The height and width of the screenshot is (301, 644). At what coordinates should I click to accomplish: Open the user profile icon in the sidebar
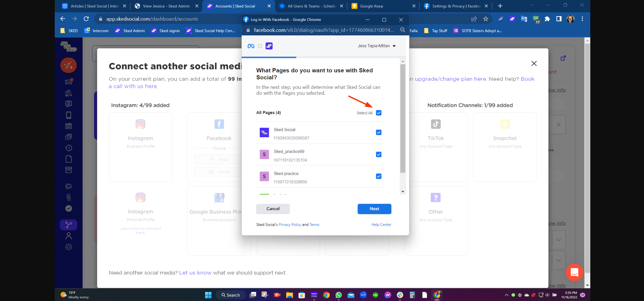click(x=68, y=236)
